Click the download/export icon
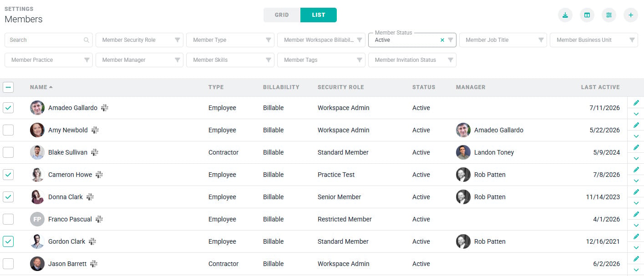The height and width of the screenshot is (276, 644). (565, 15)
